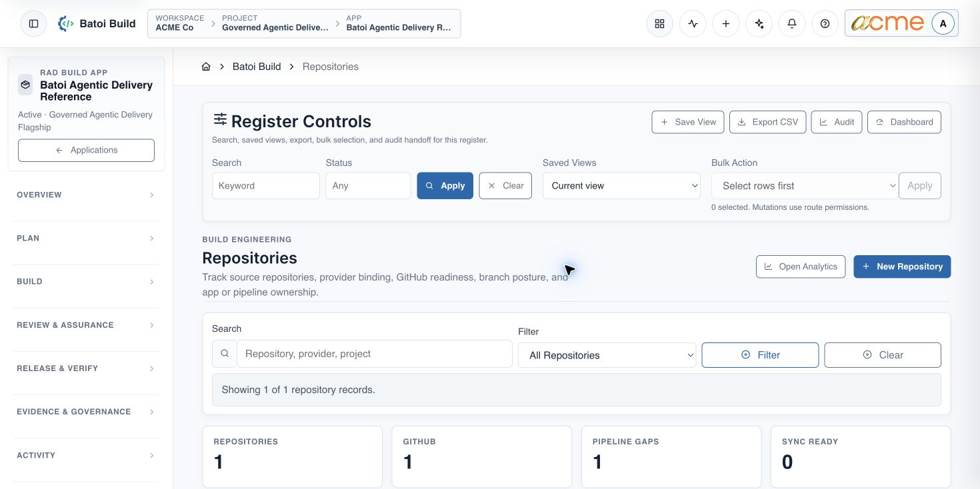980x489 pixels.
Task: Create a New Repository
Action: coord(902,266)
